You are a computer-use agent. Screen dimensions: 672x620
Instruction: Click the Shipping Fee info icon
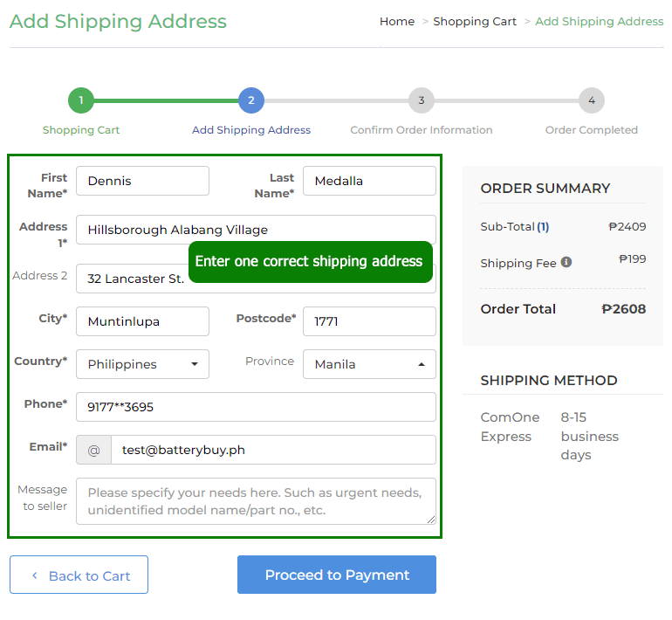tap(566, 262)
